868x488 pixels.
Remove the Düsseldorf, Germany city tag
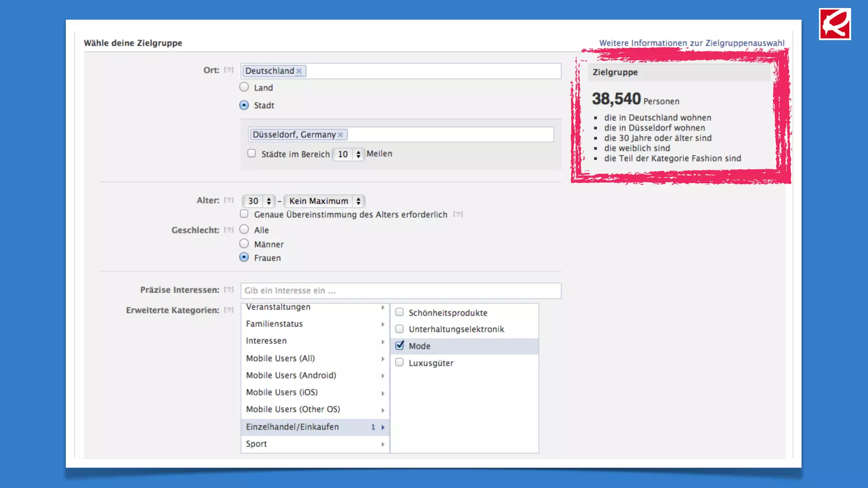click(340, 135)
